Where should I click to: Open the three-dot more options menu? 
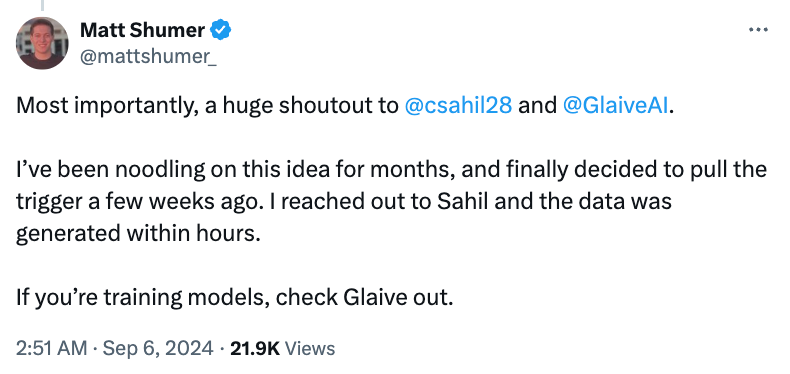pos(758,30)
